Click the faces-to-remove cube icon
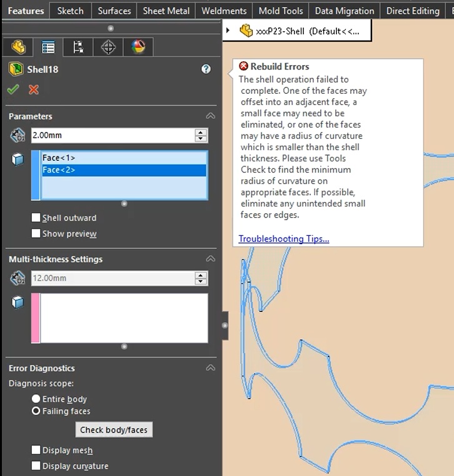The height and width of the screenshot is (476, 454). pos(18,159)
